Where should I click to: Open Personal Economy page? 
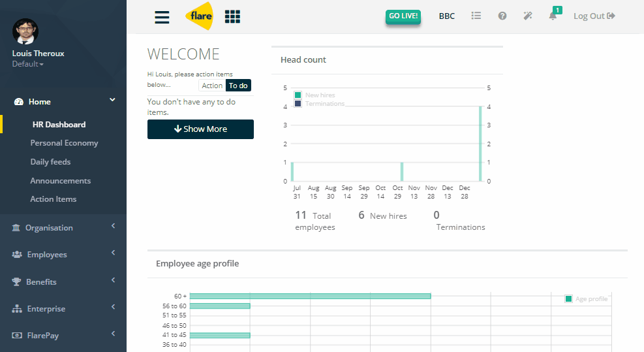click(64, 142)
